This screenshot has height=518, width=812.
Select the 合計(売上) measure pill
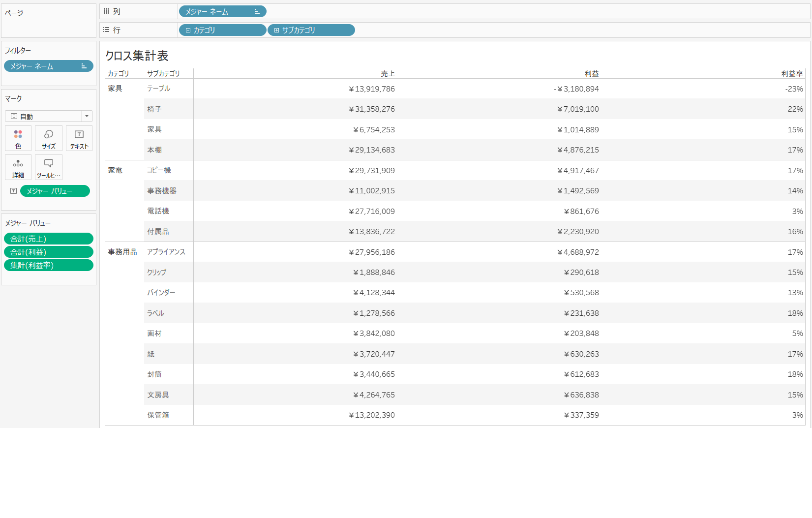coord(49,239)
